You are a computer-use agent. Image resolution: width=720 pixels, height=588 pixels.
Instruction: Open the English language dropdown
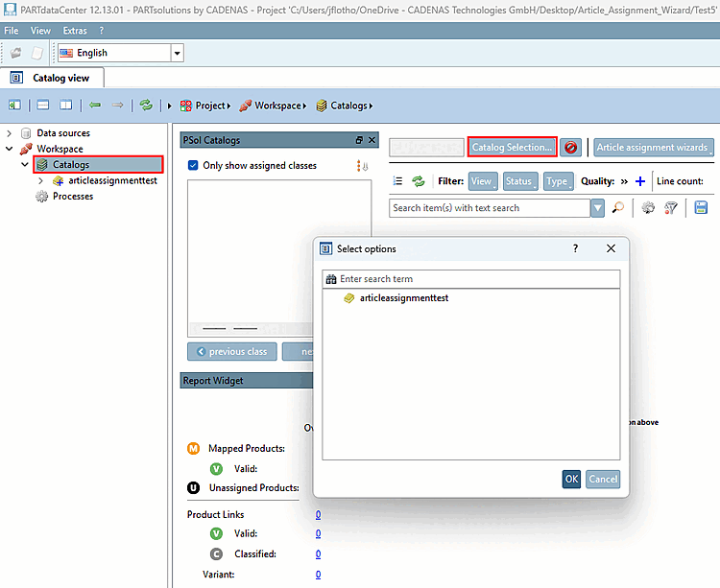click(178, 53)
